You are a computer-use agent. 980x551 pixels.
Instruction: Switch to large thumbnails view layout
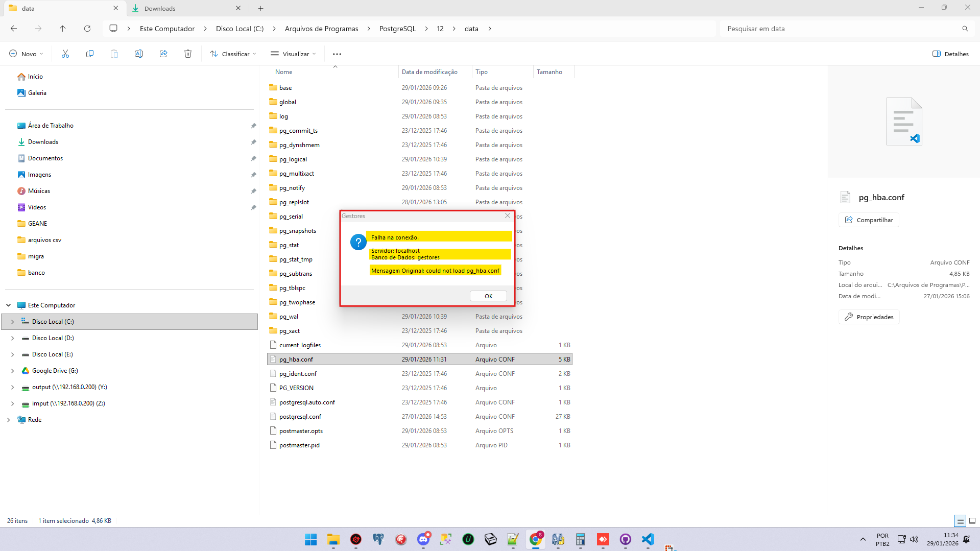[x=972, y=521]
